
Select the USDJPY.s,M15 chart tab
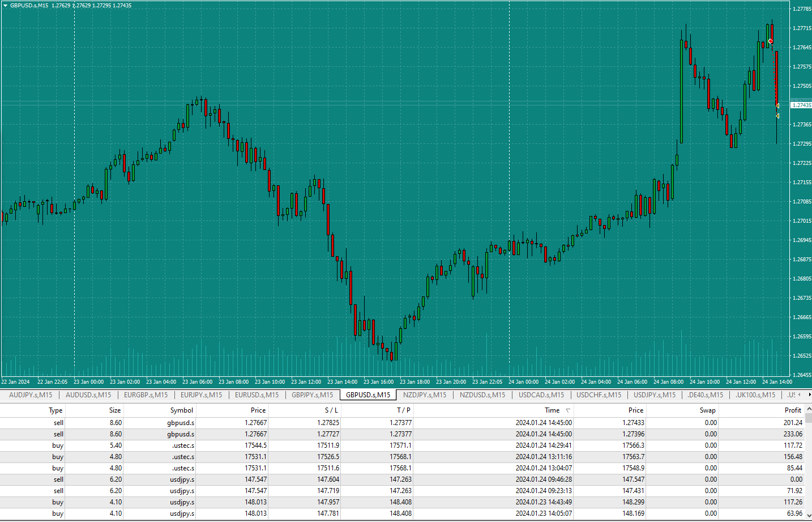(655, 395)
